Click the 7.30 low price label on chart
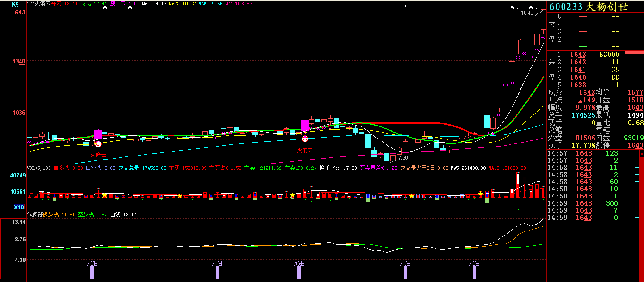644x282 pixels. tap(403, 158)
